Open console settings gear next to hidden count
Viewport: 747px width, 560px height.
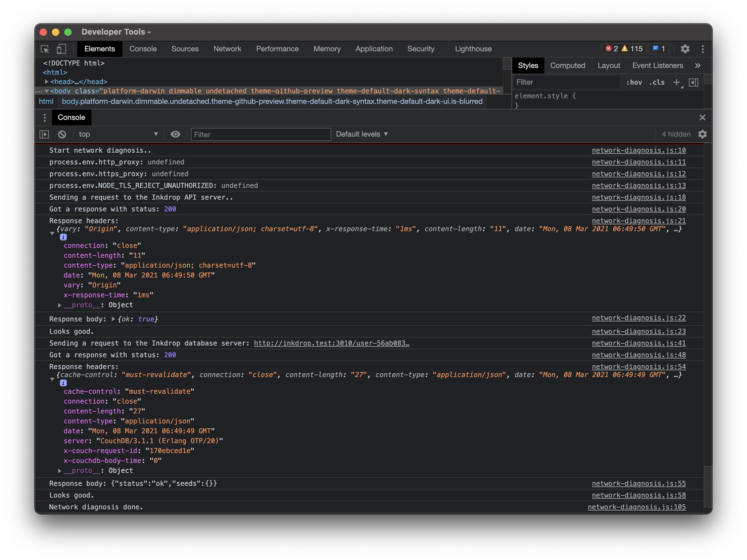(702, 134)
